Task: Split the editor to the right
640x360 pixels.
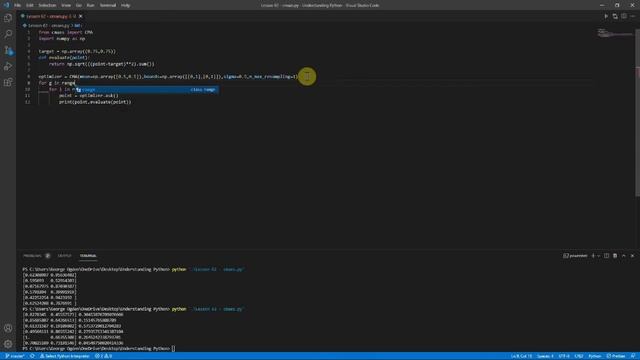Action: tap(624, 16)
